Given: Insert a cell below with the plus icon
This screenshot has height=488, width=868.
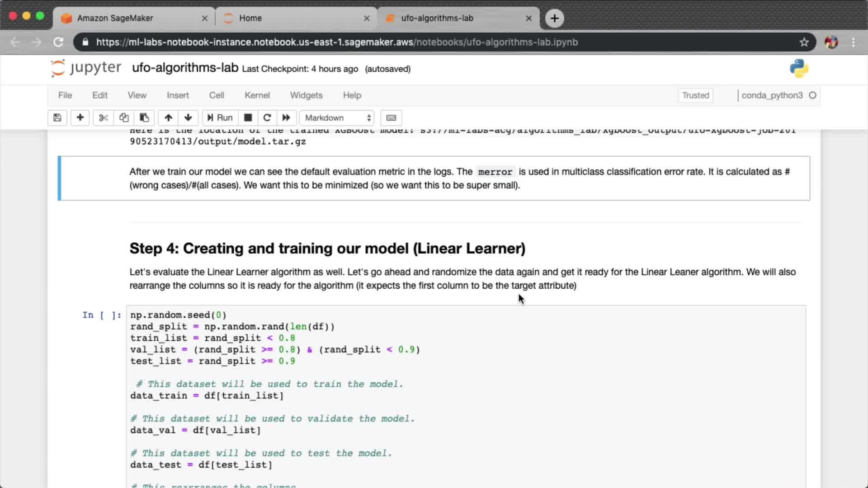Looking at the screenshot, I should click(80, 117).
